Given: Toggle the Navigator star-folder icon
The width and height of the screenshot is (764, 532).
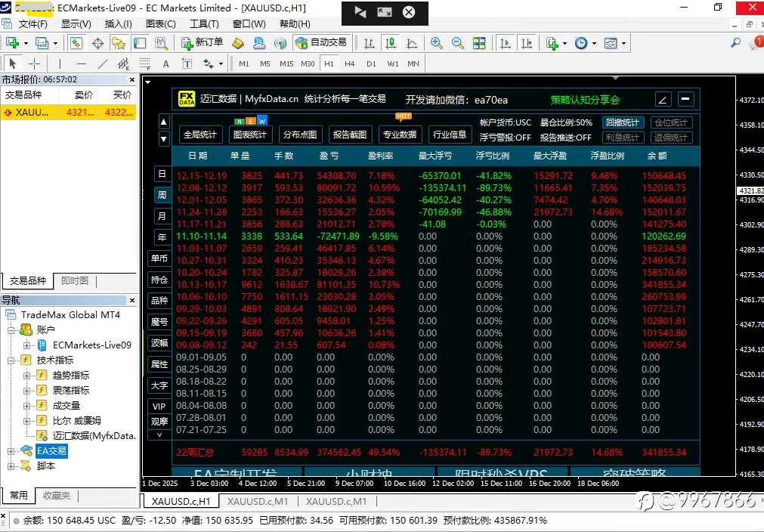Looking at the screenshot, I should [119, 43].
